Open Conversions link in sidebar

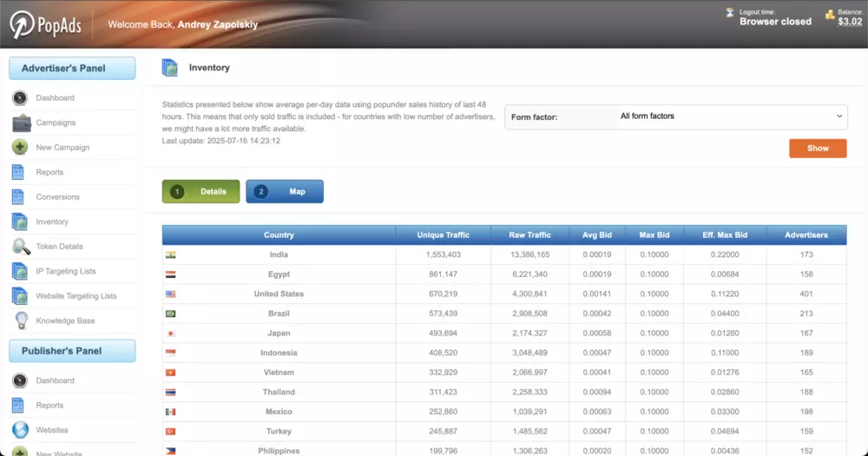coord(57,196)
